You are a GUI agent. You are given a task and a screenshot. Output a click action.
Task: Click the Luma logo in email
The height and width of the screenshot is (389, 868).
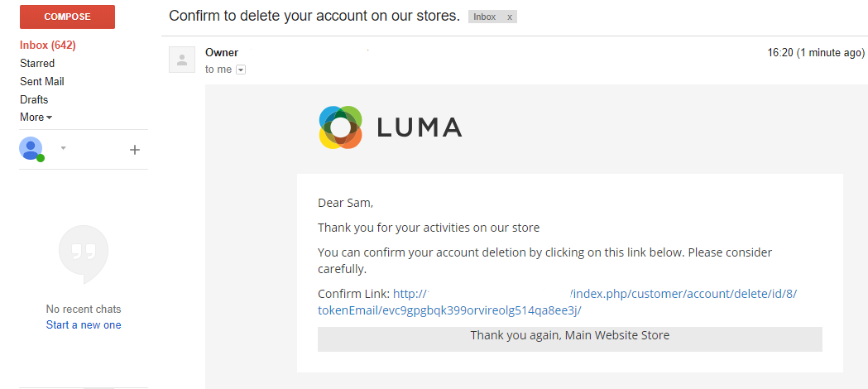click(x=390, y=127)
